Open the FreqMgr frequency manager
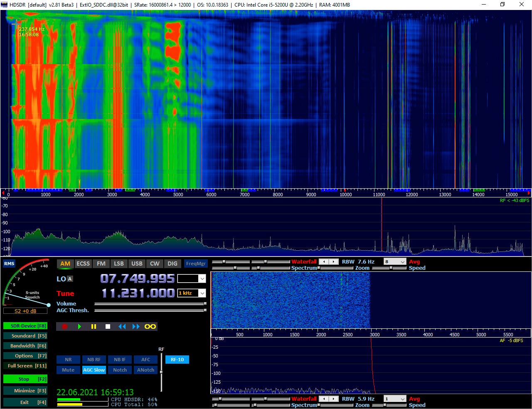 pyautogui.click(x=196, y=264)
